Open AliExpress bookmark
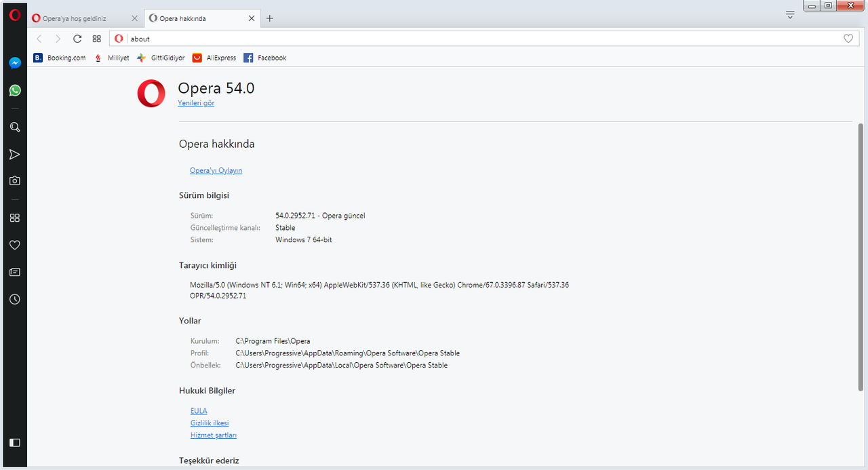868x470 pixels. point(214,58)
